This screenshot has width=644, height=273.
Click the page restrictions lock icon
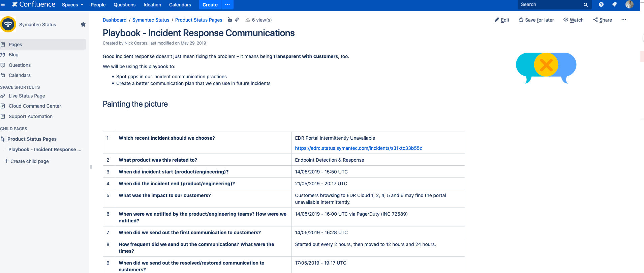(230, 20)
